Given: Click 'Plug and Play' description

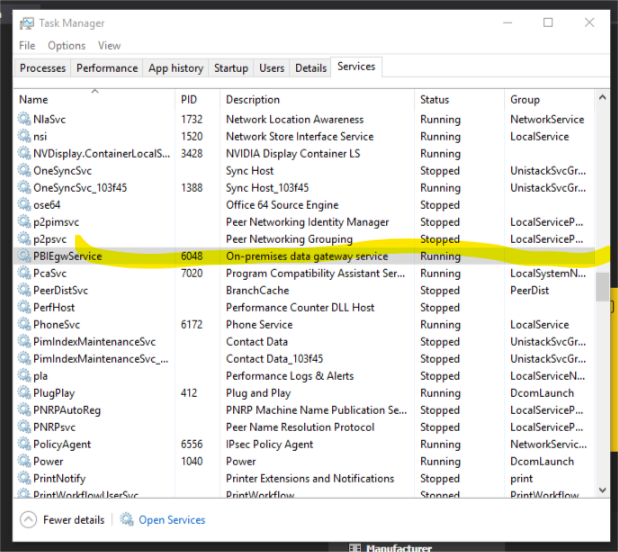Looking at the screenshot, I should (x=258, y=393).
